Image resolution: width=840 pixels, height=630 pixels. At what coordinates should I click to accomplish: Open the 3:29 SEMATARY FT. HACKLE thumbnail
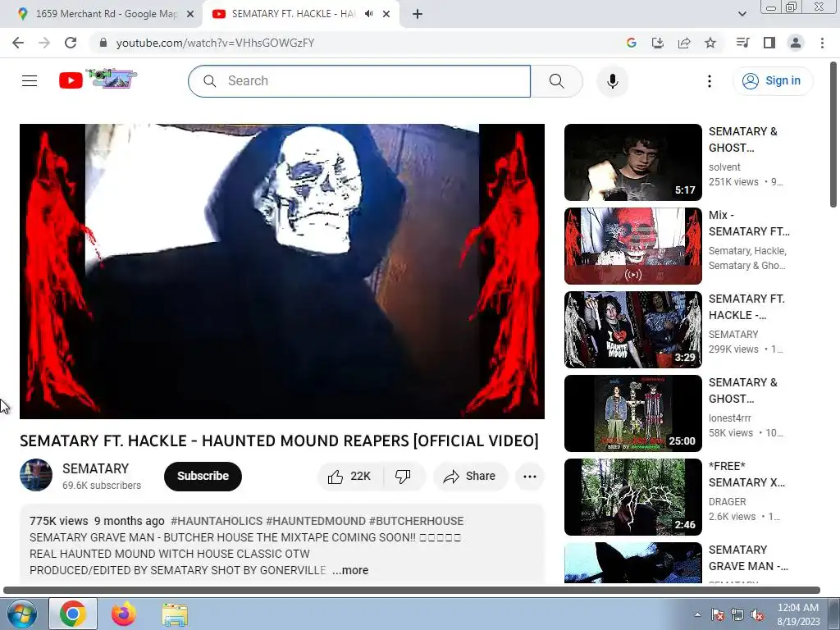[x=632, y=330]
